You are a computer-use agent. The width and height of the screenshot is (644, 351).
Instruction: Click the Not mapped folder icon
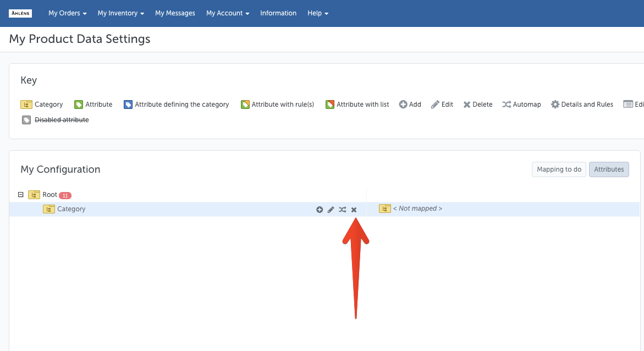pos(385,209)
